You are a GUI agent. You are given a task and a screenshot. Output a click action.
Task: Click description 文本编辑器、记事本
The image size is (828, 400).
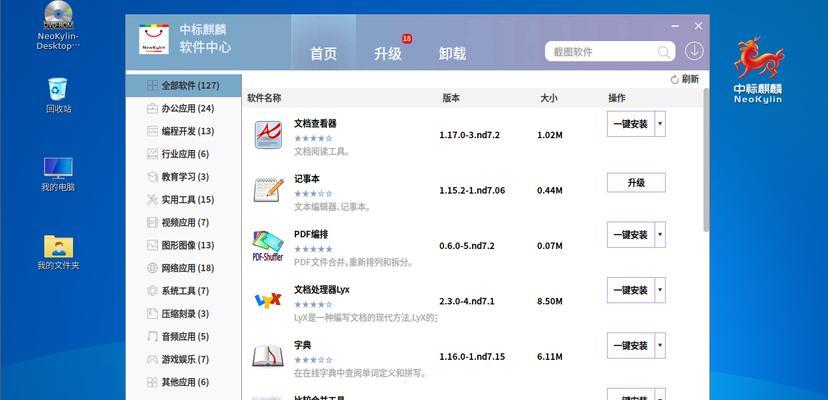pyautogui.click(x=332, y=207)
